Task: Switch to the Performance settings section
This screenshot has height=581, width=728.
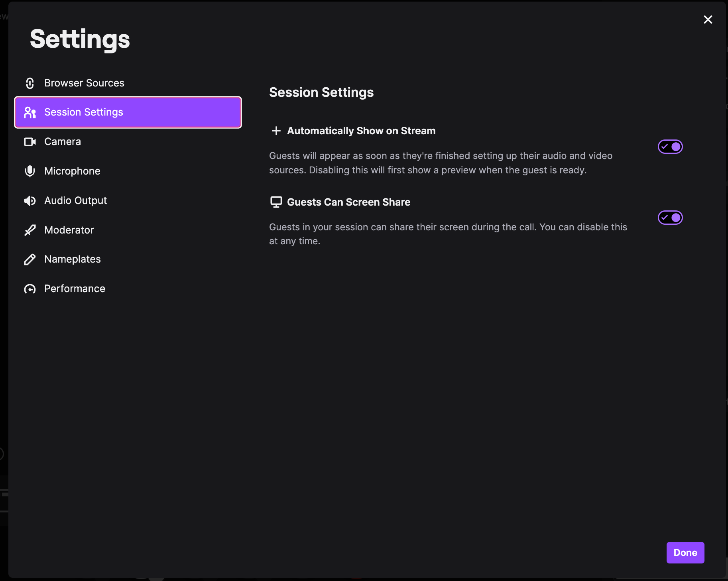Action: [75, 289]
